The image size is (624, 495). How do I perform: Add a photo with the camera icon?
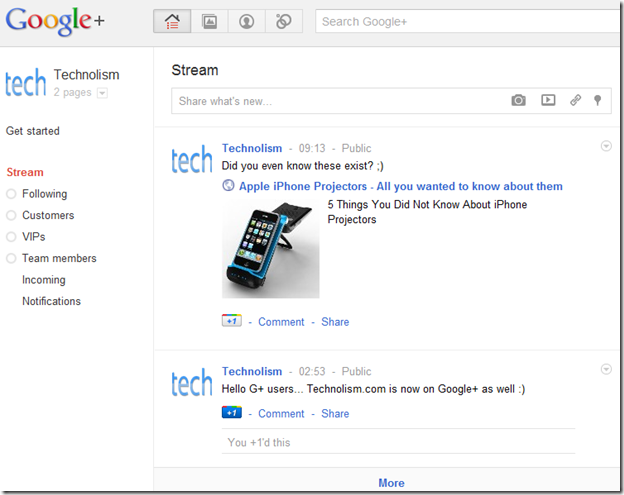[x=518, y=100]
